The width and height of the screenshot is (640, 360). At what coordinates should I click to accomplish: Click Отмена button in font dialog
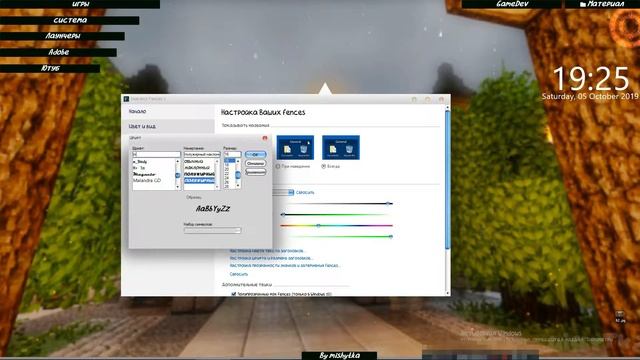coord(256,164)
